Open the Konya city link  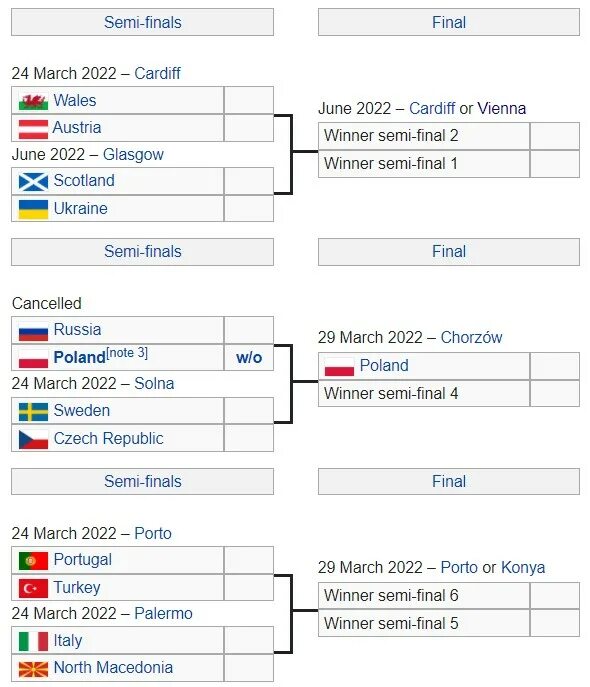click(523, 568)
